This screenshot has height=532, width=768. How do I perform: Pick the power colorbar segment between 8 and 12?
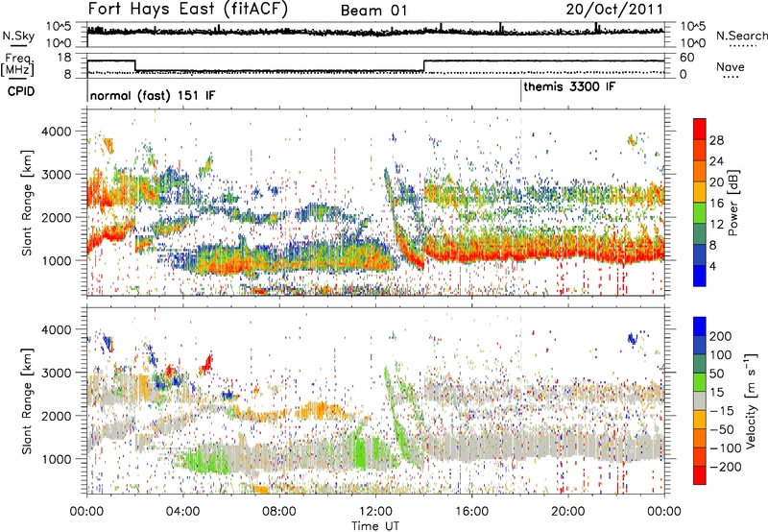700,234
